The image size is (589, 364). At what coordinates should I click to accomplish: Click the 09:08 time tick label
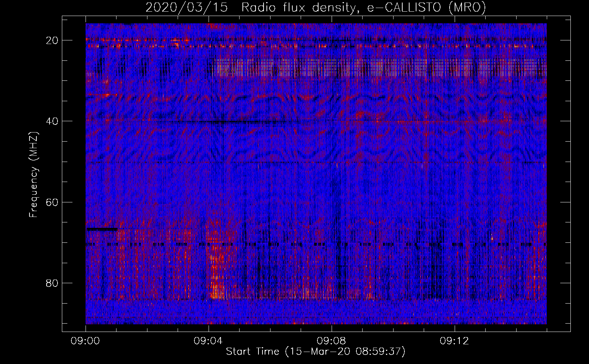tap(332, 341)
